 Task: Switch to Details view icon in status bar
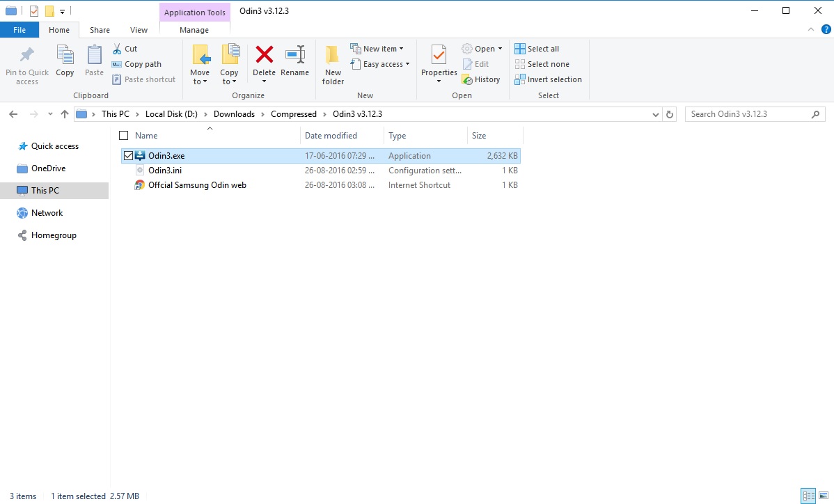click(x=808, y=496)
